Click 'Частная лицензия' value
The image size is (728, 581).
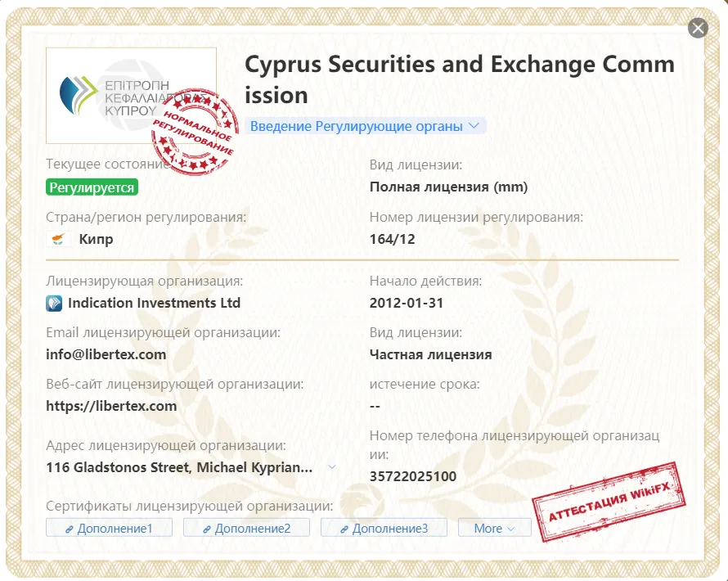(430, 354)
